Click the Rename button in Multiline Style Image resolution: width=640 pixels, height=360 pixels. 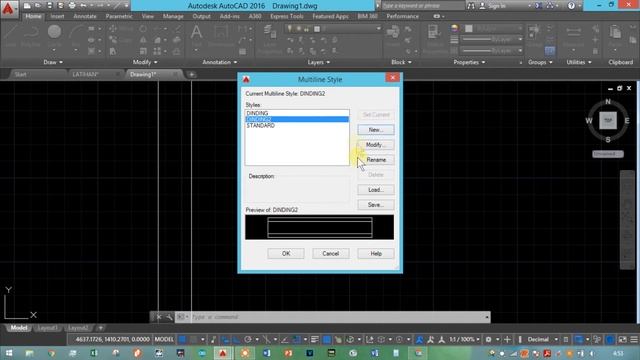[x=376, y=160]
